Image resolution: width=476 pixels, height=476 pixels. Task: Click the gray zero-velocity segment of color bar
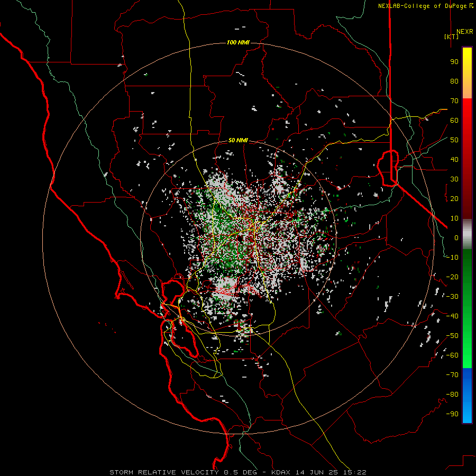[x=467, y=234]
